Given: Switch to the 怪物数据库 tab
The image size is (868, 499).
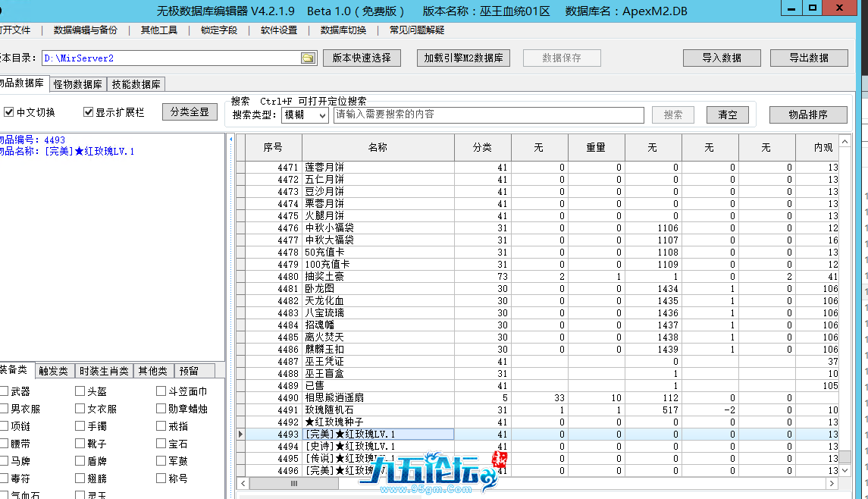Looking at the screenshot, I should (77, 84).
